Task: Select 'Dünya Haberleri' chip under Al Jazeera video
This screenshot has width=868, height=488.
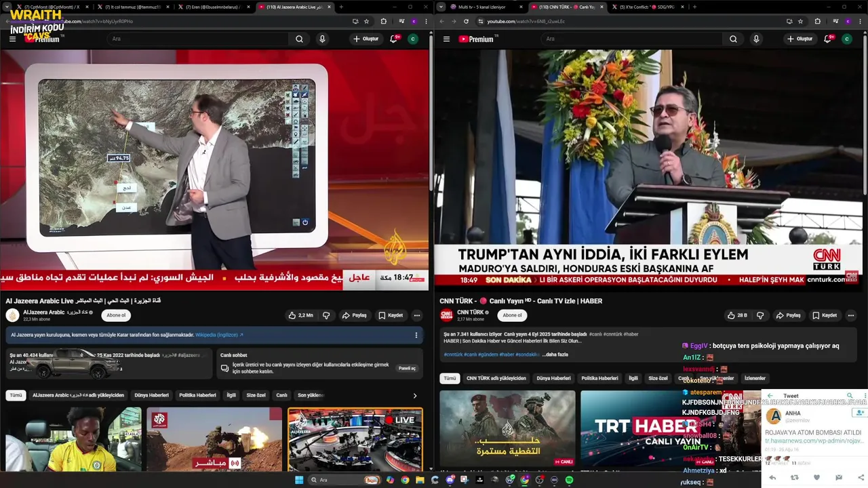Action: (x=151, y=395)
